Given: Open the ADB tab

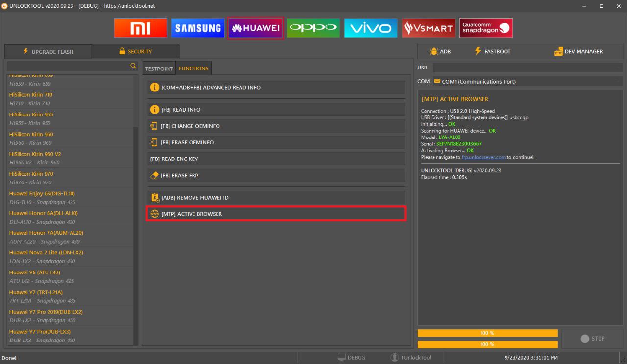Looking at the screenshot, I should (440, 51).
